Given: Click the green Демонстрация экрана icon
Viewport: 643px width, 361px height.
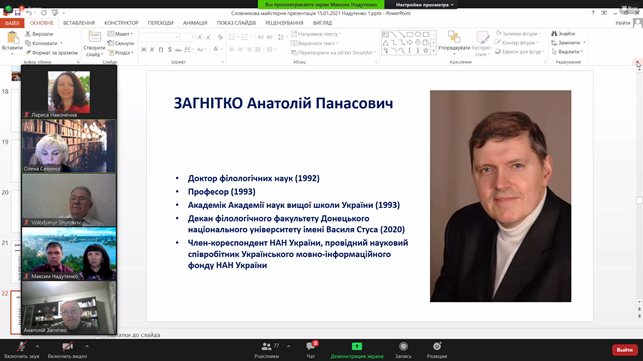Looking at the screenshot, I should pos(357,347).
